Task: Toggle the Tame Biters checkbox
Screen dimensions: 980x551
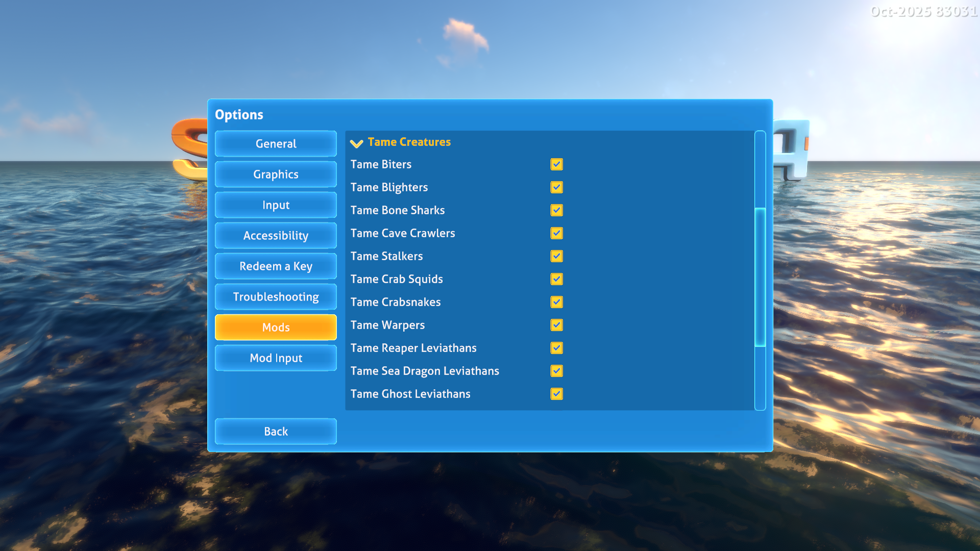Action: point(556,164)
